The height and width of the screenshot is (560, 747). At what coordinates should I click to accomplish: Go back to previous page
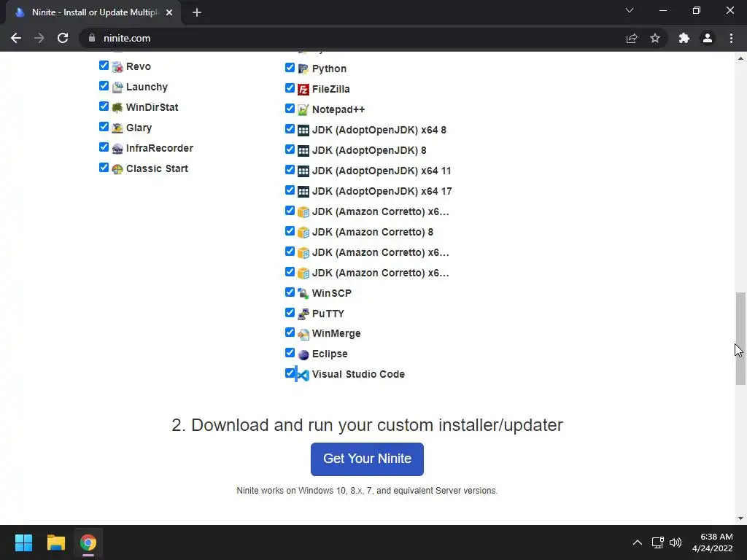[x=16, y=38]
